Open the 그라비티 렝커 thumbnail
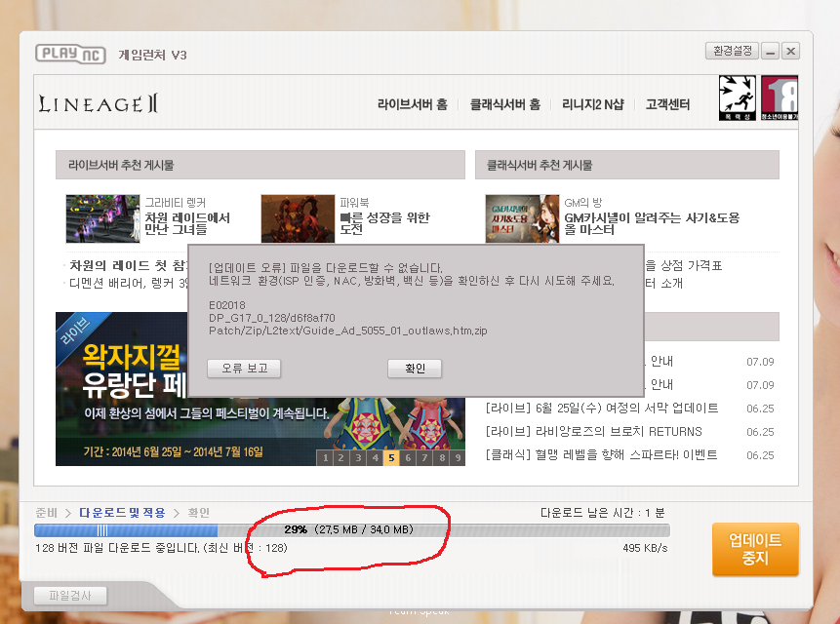The height and width of the screenshot is (624, 840). pyautogui.click(x=102, y=218)
